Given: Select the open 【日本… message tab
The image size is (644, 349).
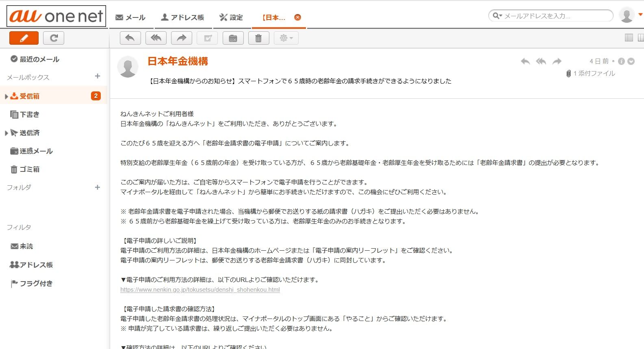Looking at the screenshot, I should pyautogui.click(x=273, y=17).
